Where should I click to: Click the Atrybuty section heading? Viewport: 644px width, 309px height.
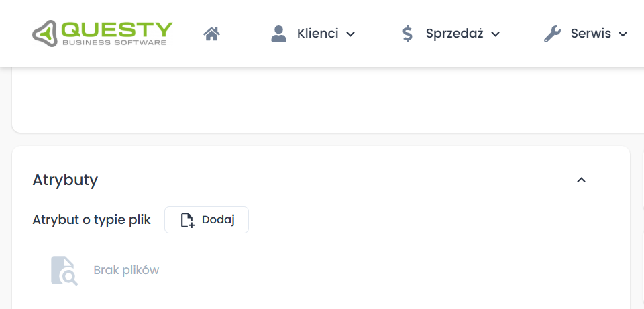click(65, 180)
